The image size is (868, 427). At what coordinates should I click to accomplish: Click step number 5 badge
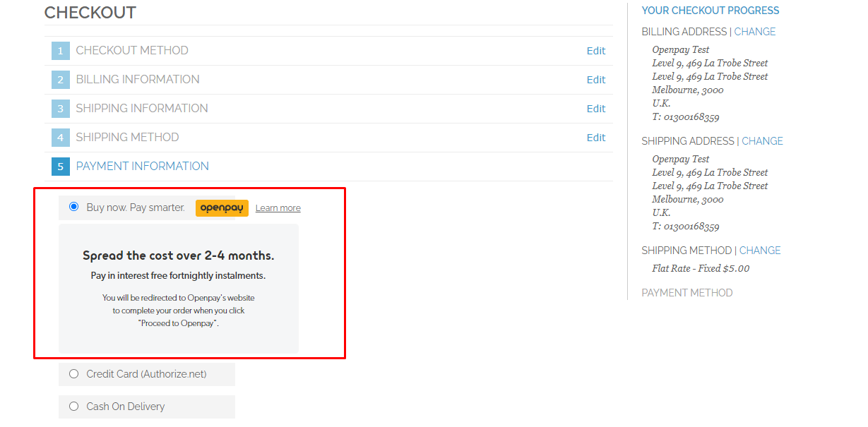tap(61, 167)
